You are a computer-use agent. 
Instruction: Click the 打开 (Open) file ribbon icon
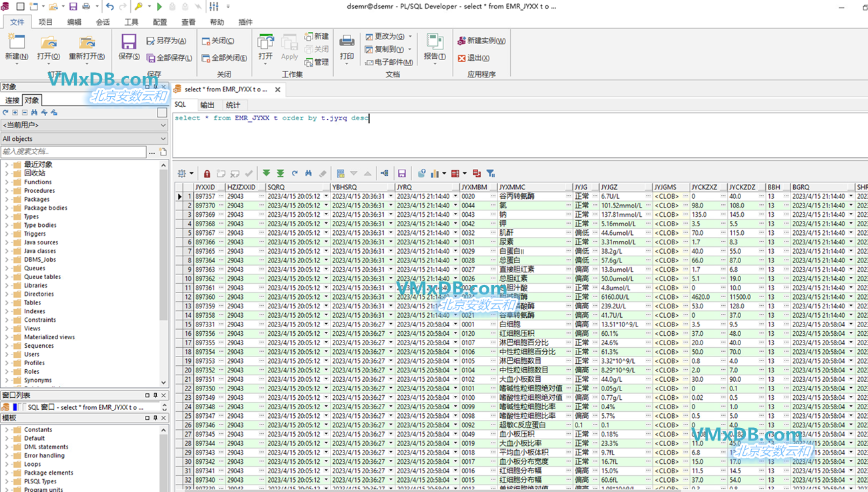coord(48,43)
